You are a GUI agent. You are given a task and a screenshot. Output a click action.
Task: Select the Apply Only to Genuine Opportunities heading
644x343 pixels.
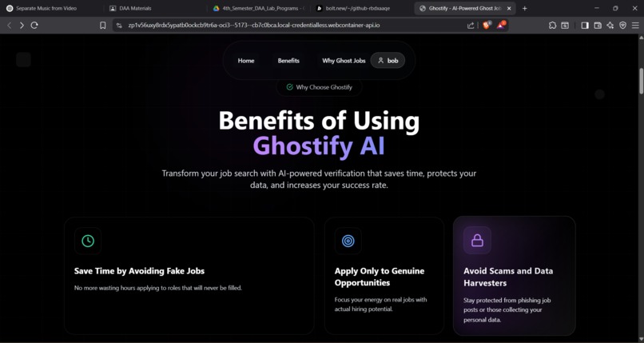coord(380,277)
